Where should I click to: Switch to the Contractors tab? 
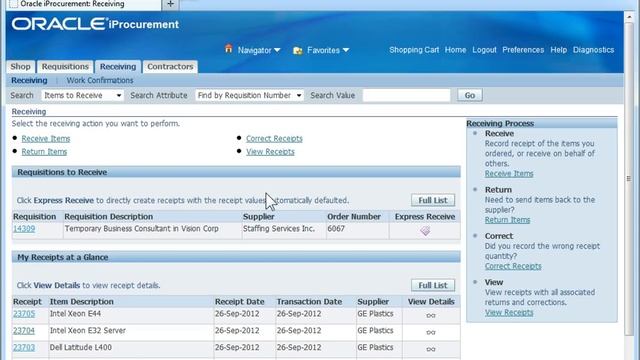pos(170,67)
